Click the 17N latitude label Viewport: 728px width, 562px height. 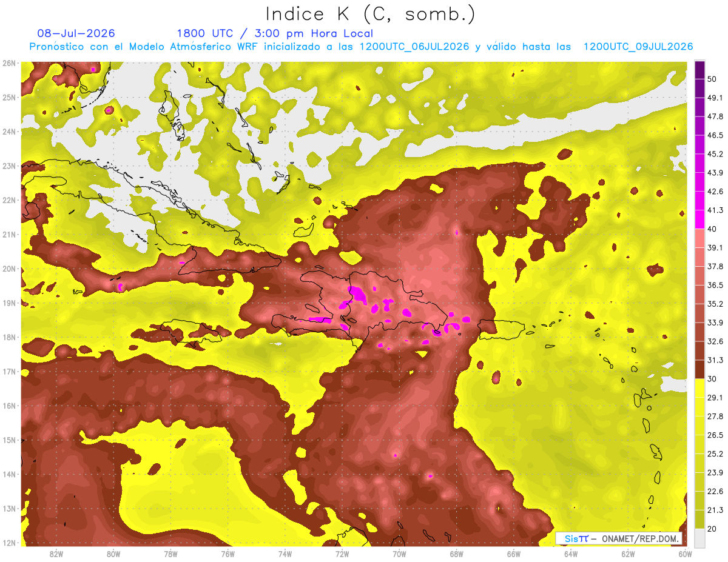(x=9, y=371)
